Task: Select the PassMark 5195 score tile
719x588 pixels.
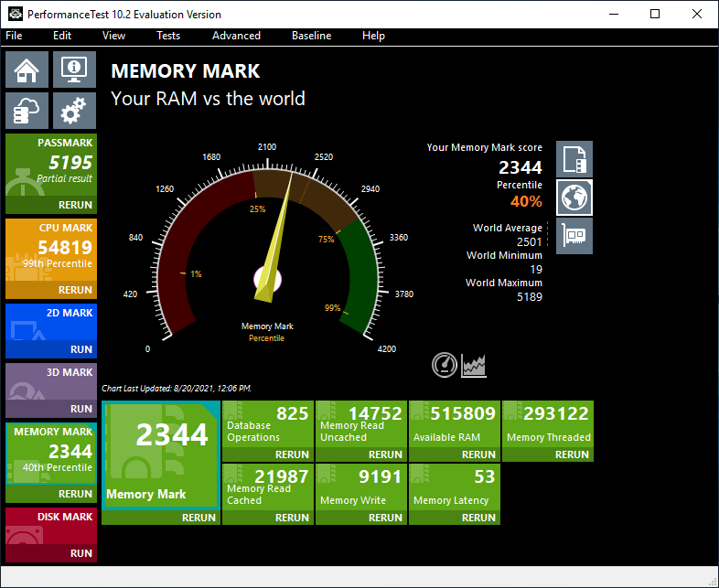Action: (x=51, y=165)
